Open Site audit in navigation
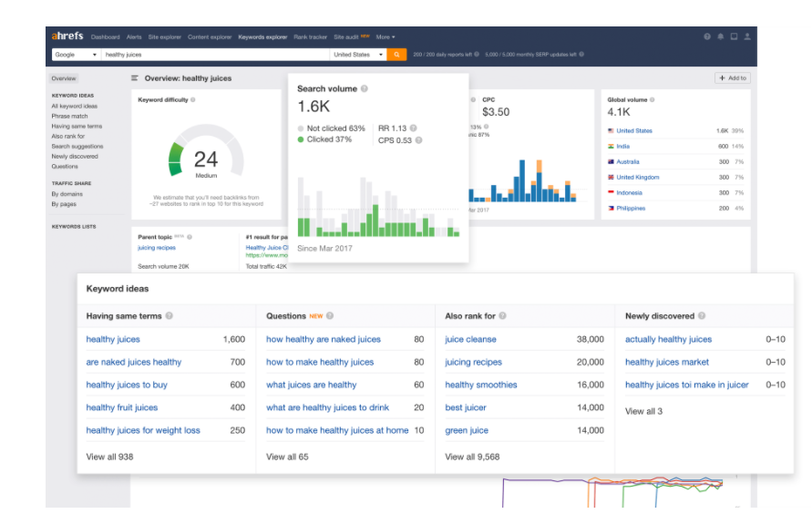 coord(346,37)
